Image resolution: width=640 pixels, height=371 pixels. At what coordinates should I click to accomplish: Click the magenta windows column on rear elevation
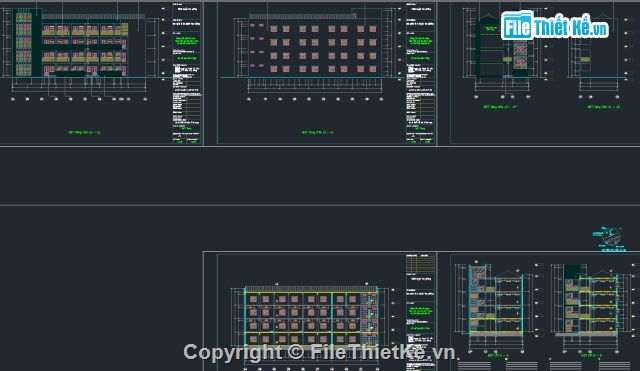click(257, 45)
